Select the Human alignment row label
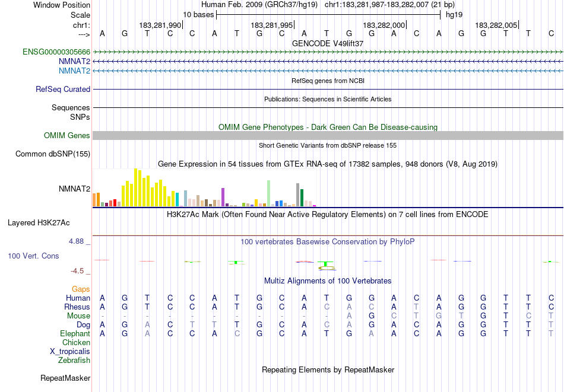 coord(78,298)
